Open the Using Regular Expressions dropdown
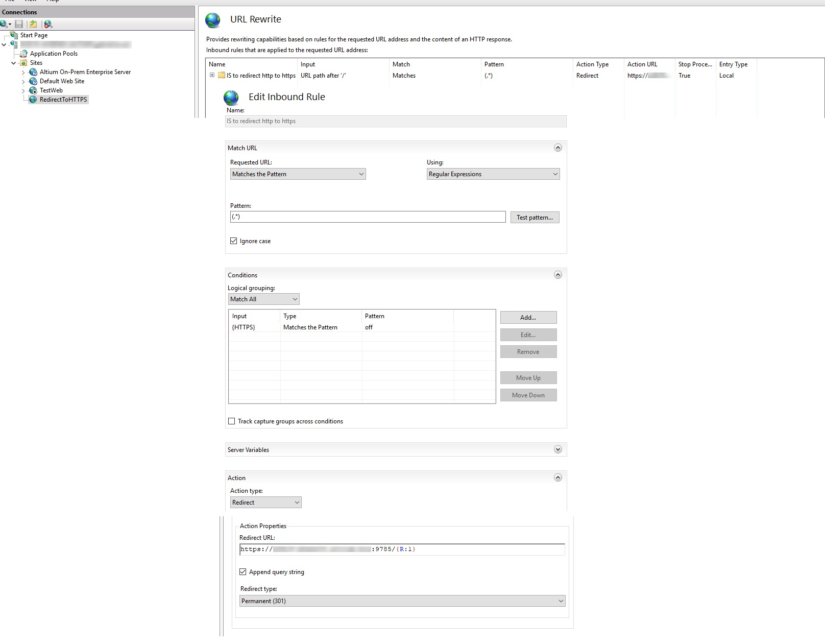 click(x=493, y=174)
